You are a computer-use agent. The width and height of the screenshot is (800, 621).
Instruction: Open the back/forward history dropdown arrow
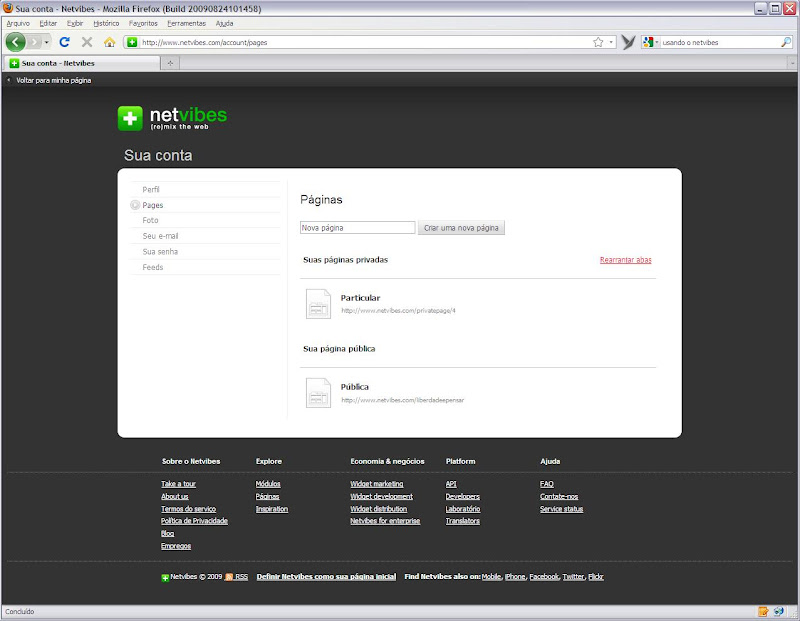(46, 42)
